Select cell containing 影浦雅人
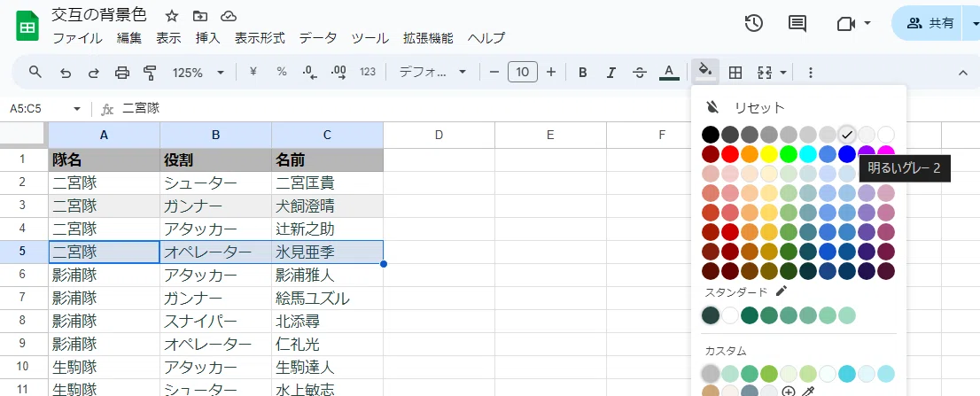This screenshot has width=980, height=396. point(327,275)
